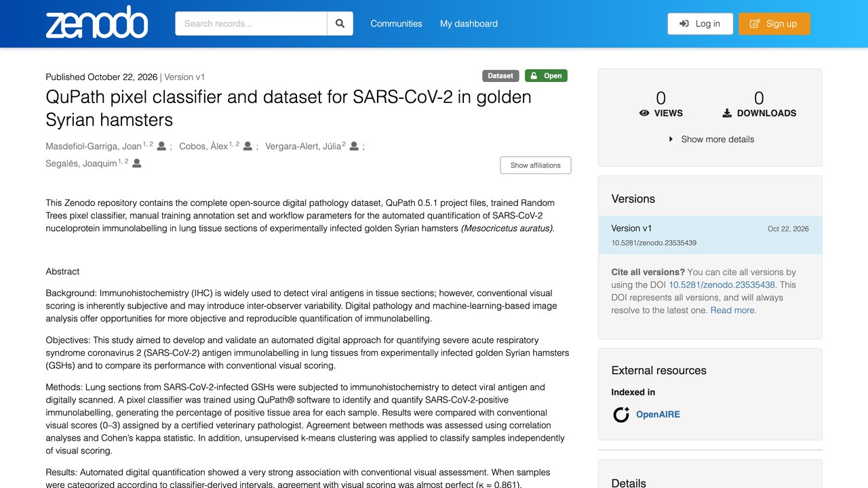Click the Versions panel heading
Image resolution: width=868 pixels, height=488 pixels.
(x=633, y=199)
